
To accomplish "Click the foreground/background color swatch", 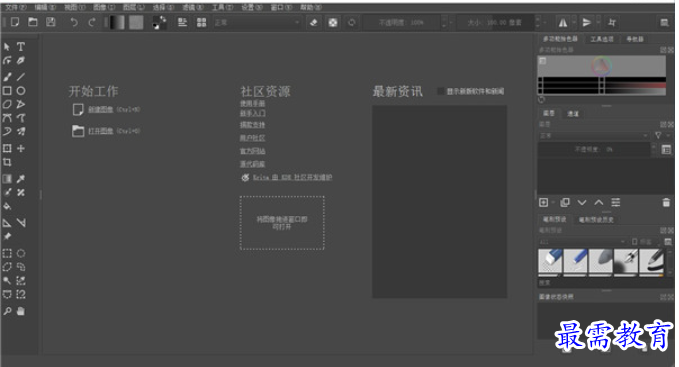I will coord(159,23).
